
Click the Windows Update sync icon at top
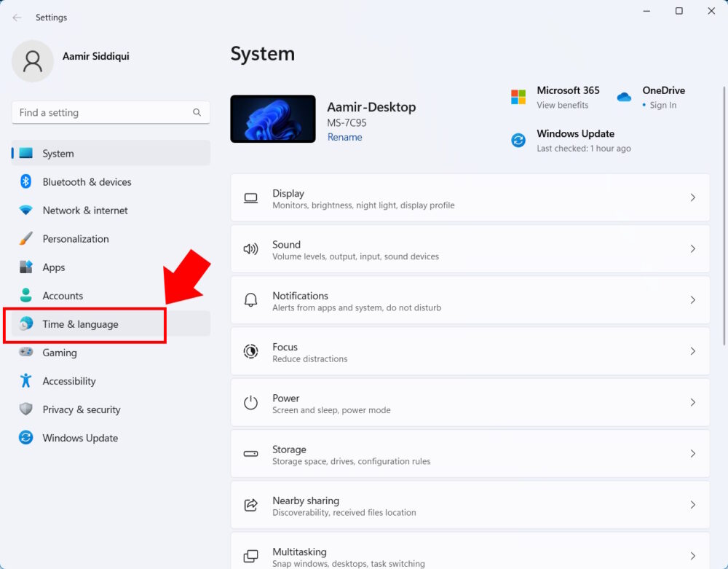[x=518, y=140]
